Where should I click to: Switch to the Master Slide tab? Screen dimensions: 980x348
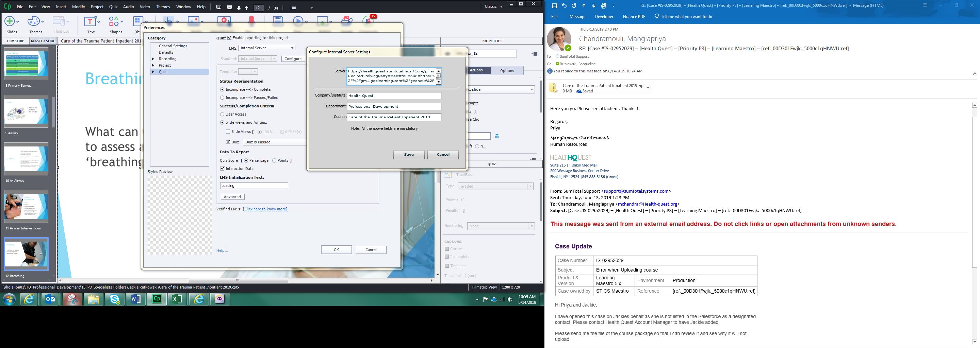(43, 41)
